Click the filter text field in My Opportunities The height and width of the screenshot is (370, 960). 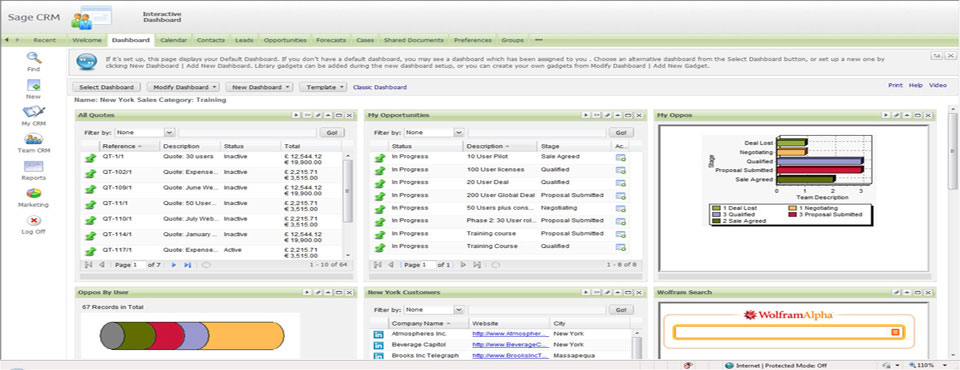pyautogui.click(x=536, y=132)
